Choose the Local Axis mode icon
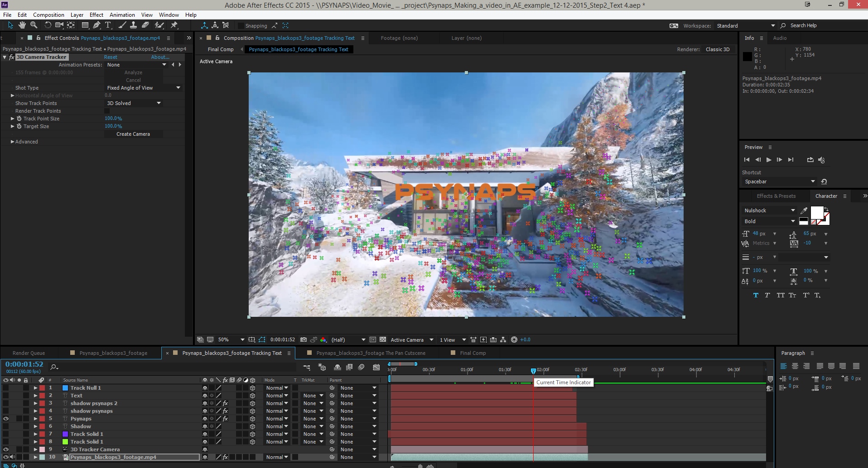Viewport: 868px width, 468px height. pos(204,25)
